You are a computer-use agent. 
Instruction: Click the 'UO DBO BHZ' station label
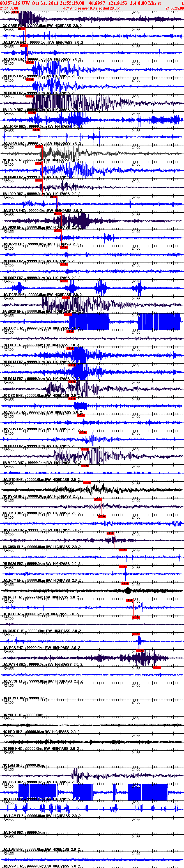click(13, 396)
